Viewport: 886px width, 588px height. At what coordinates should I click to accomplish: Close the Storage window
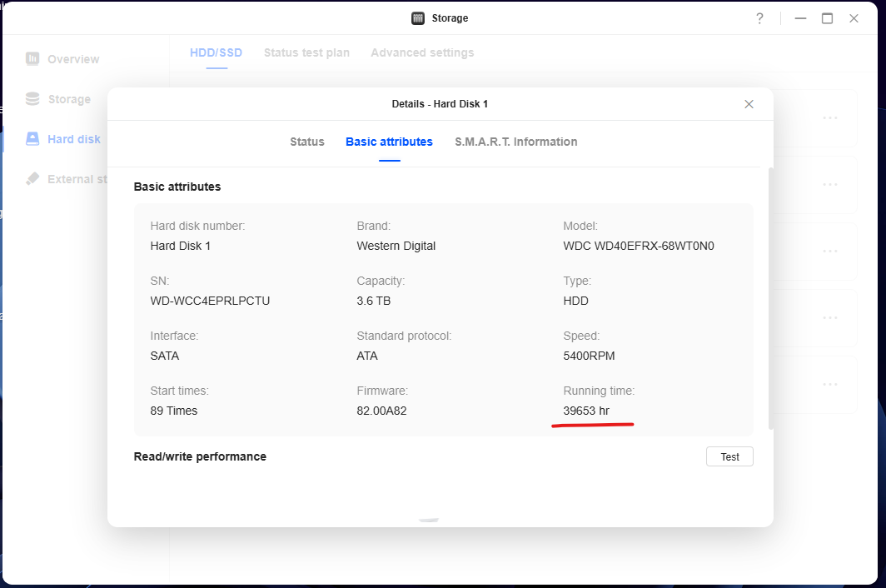[854, 18]
